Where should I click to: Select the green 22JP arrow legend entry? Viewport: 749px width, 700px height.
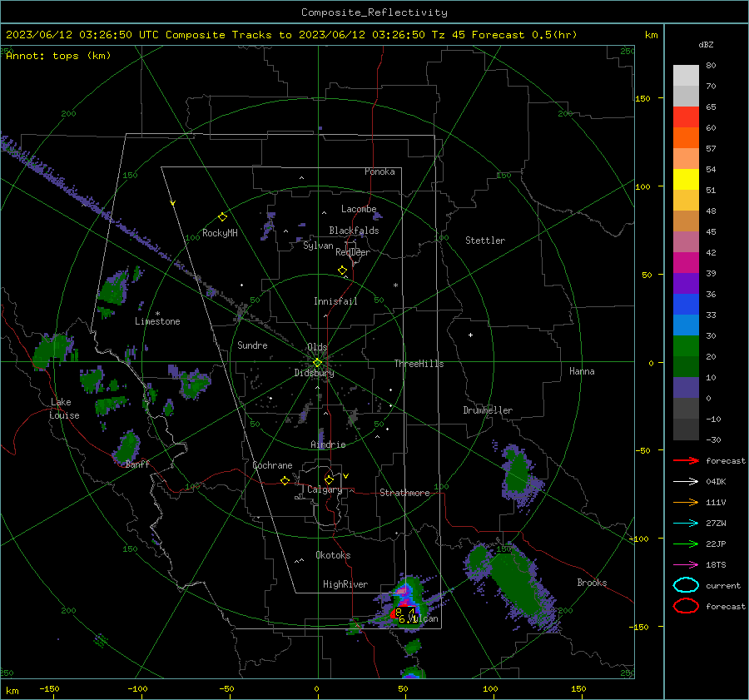point(686,544)
